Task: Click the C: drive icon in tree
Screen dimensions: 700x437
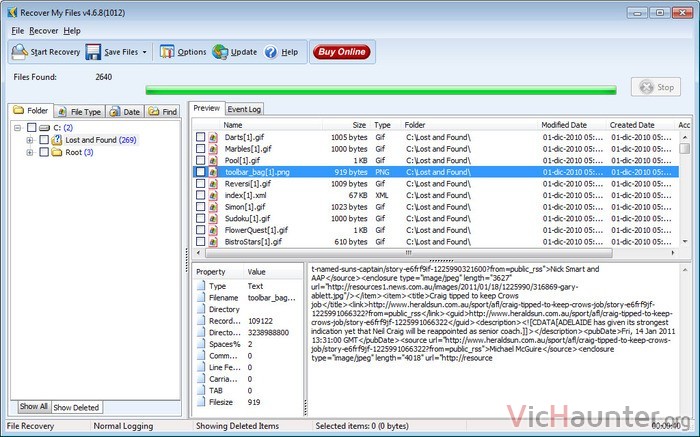Action: 44,128
